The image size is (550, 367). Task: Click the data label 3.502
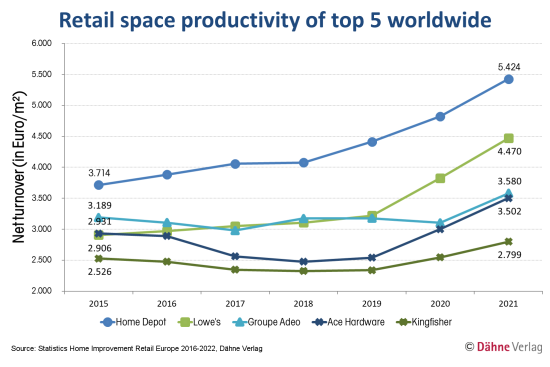[509, 212]
